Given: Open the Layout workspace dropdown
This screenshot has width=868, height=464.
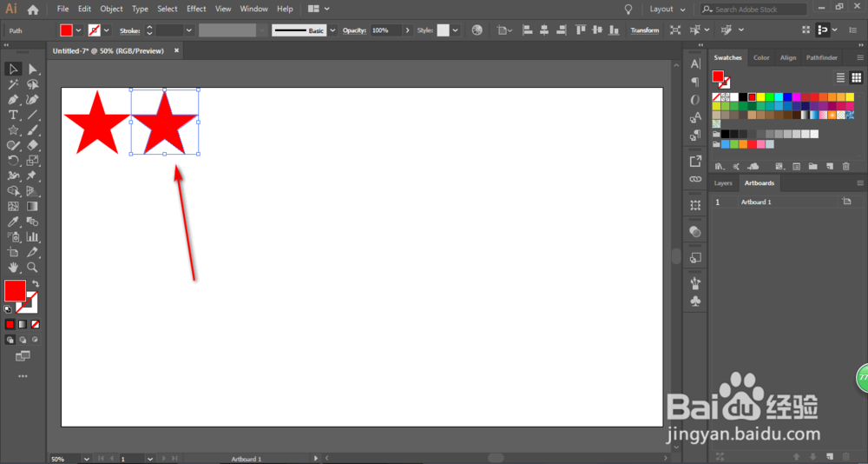Looking at the screenshot, I should click(x=667, y=10).
